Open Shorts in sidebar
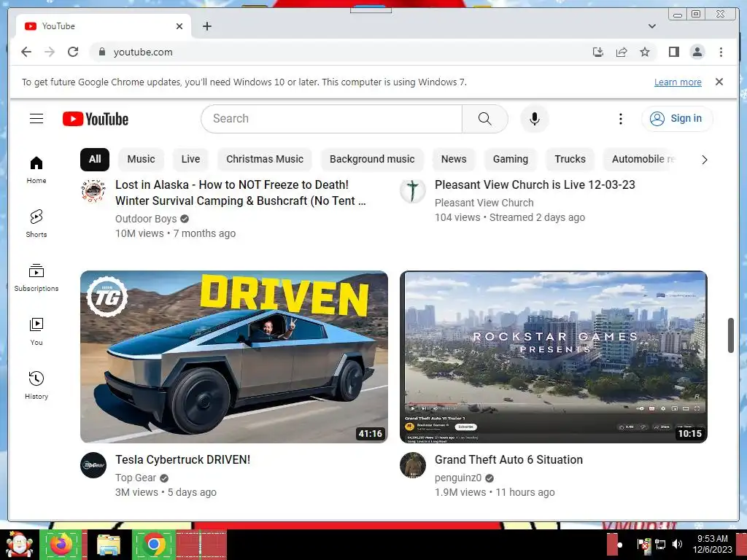Screen dimensions: 747x560 coord(36,223)
